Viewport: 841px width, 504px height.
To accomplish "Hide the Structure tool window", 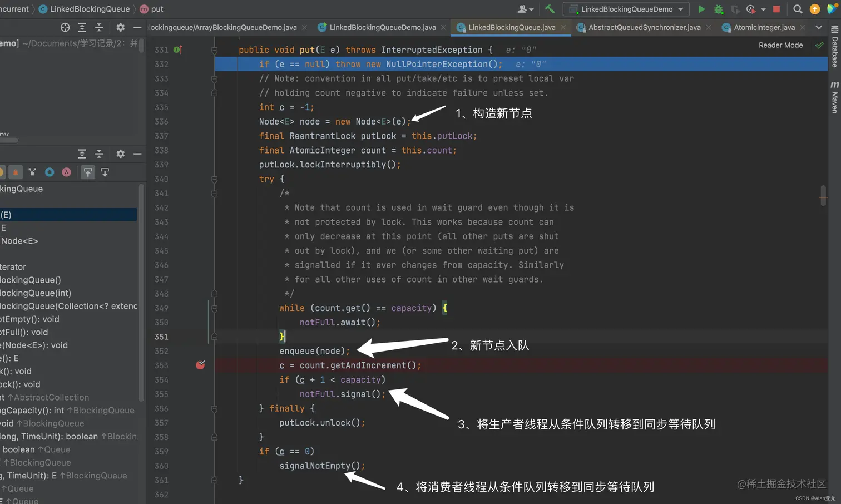I will (137, 154).
